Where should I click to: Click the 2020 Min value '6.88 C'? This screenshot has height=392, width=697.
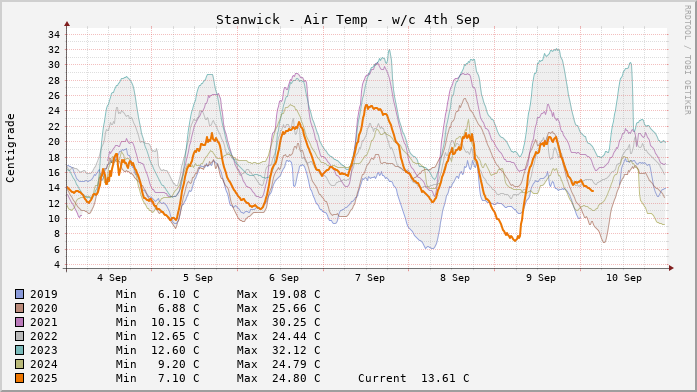click(x=178, y=308)
